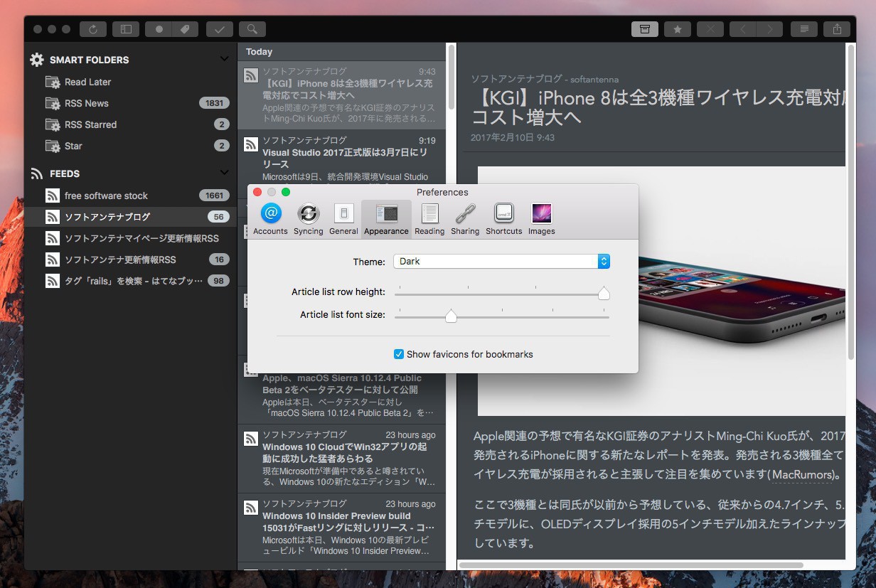Click the mark all as read checkmark icon
876x588 pixels.
point(220,29)
